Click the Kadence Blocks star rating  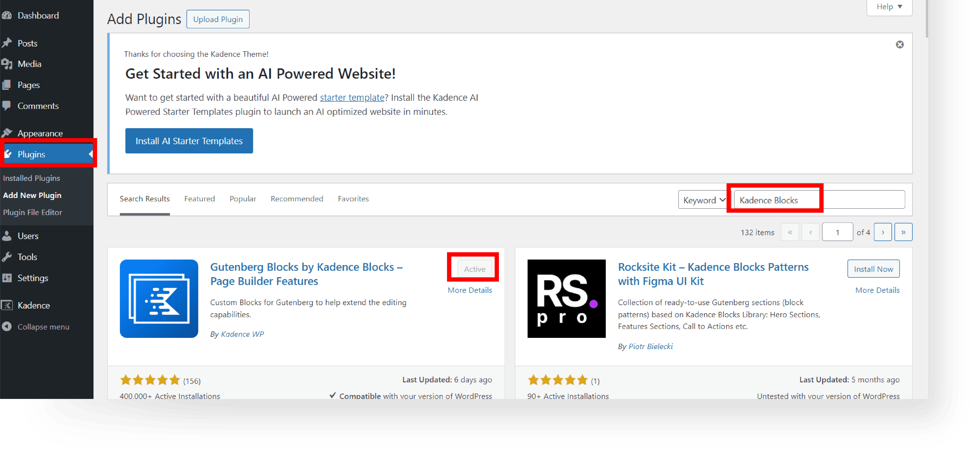pyautogui.click(x=150, y=380)
